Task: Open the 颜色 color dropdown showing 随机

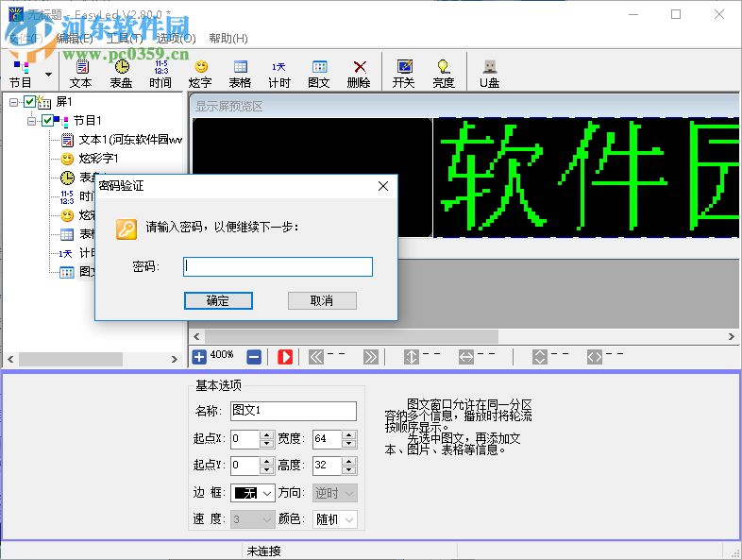Action: click(x=335, y=519)
